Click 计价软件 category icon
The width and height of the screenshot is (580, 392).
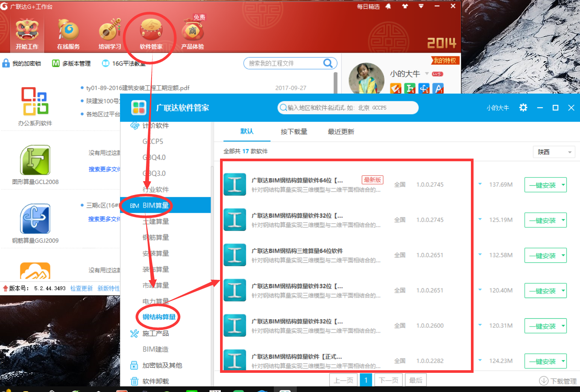click(135, 126)
